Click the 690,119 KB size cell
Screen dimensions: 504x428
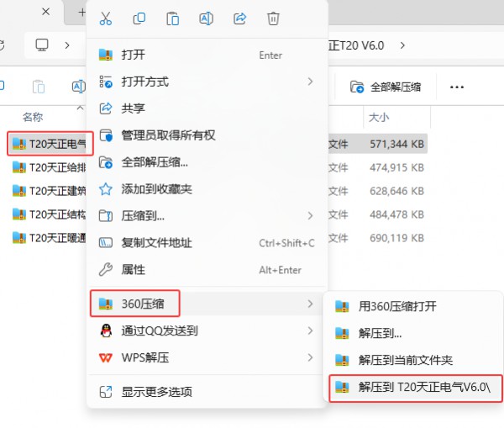(x=397, y=238)
